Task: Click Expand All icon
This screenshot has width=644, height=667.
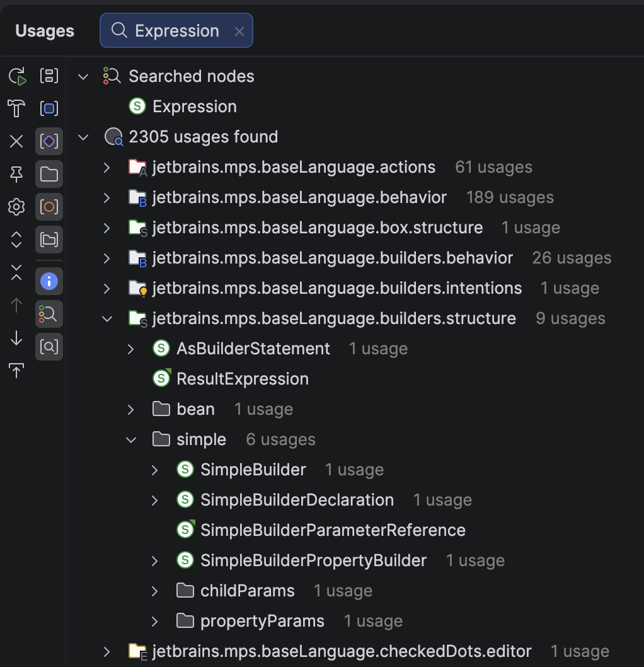Action: point(16,240)
